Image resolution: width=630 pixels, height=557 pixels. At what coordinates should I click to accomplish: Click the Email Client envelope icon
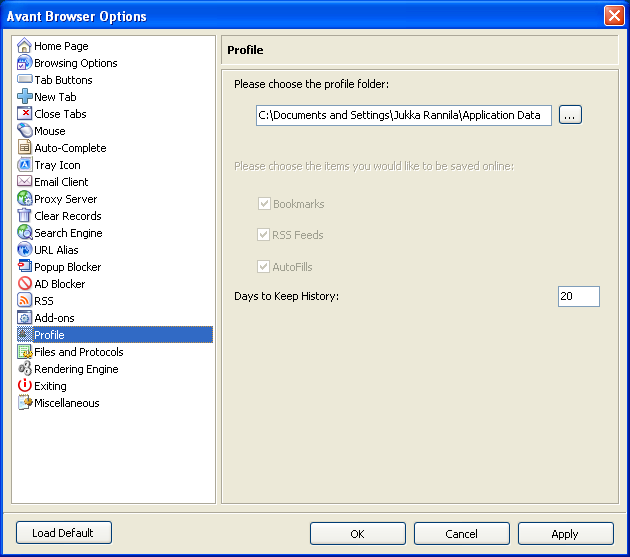coord(24,181)
